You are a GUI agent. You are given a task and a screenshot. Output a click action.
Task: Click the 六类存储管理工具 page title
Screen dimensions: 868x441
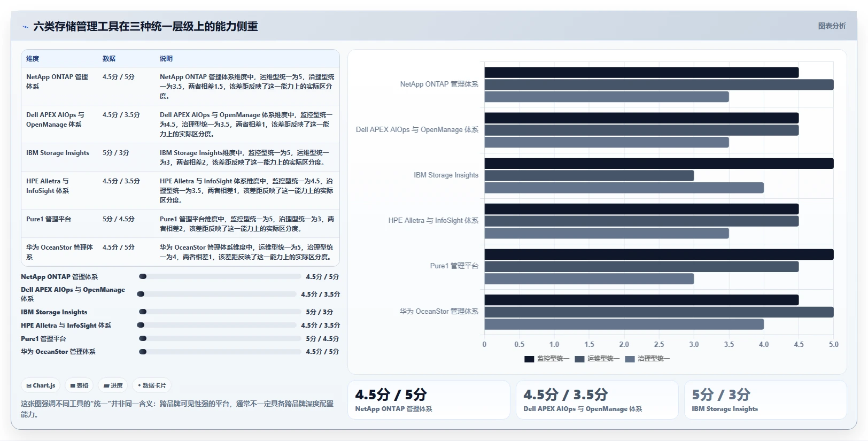145,26
